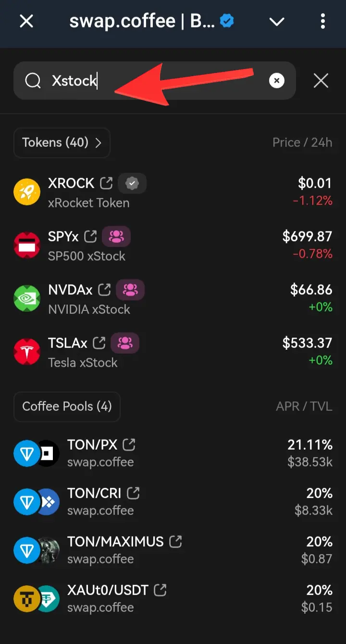Clear the search text with the round x
Viewport: 346px width, 644px height.
[x=276, y=81]
